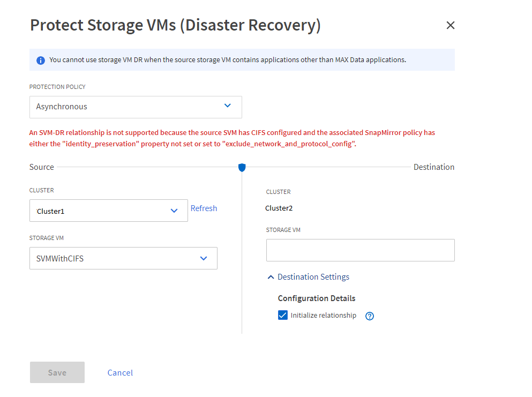532x397 pixels.
Task: Click the Refresh link beside the cluster
Action: pos(204,208)
